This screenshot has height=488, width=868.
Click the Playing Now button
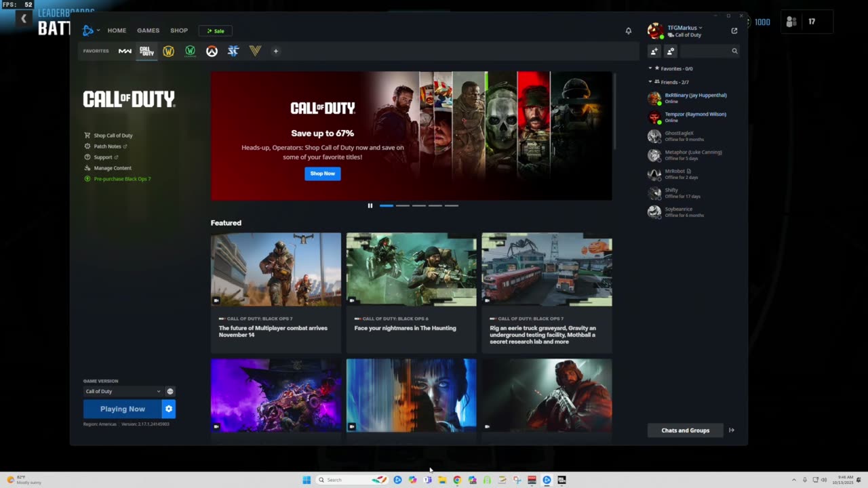(123, 409)
